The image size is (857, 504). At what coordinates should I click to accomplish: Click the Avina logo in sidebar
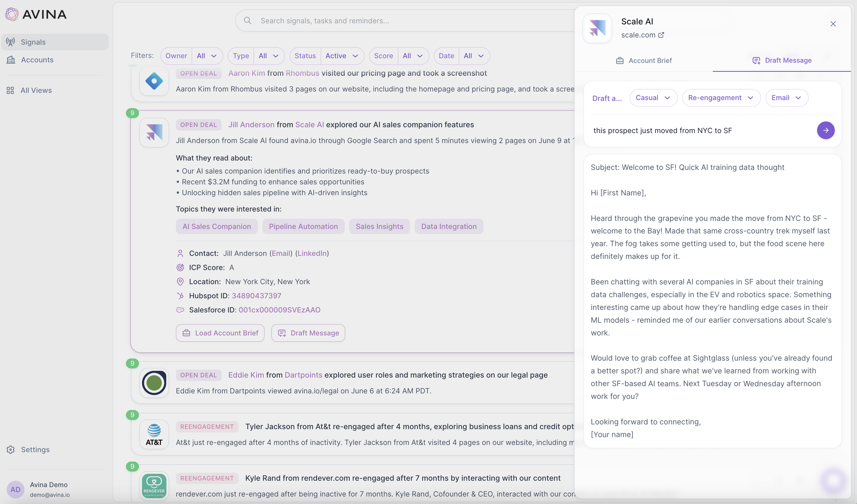click(x=36, y=14)
